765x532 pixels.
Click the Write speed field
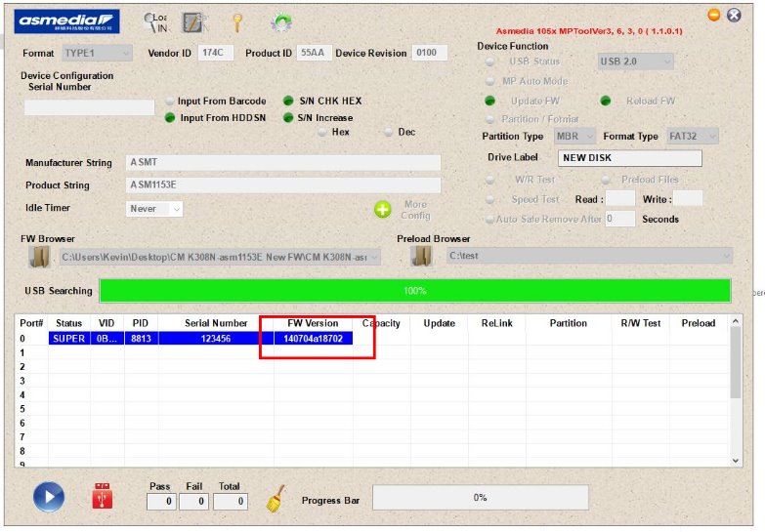tap(688, 199)
